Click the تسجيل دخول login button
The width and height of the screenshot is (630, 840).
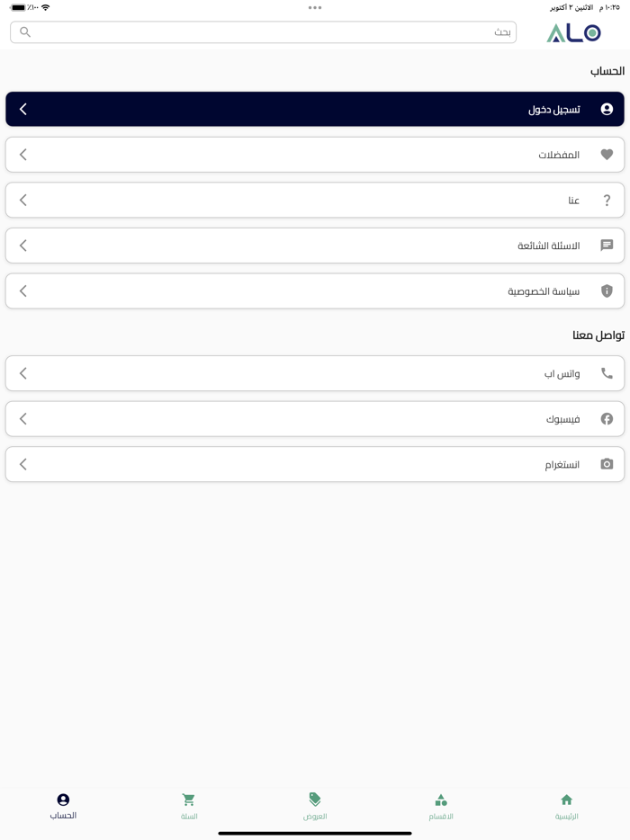(315, 110)
